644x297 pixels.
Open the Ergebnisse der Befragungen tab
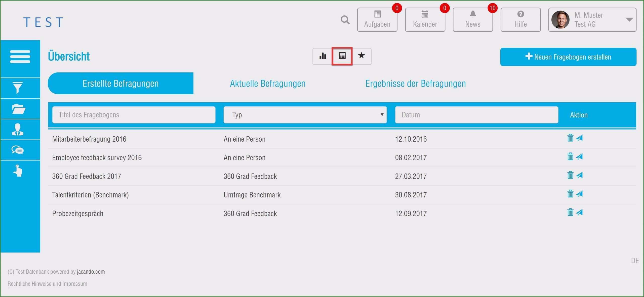pyautogui.click(x=415, y=83)
